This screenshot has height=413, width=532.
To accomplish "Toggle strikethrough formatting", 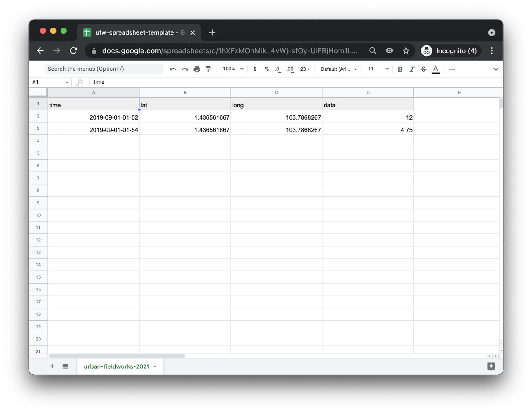I will (424, 69).
